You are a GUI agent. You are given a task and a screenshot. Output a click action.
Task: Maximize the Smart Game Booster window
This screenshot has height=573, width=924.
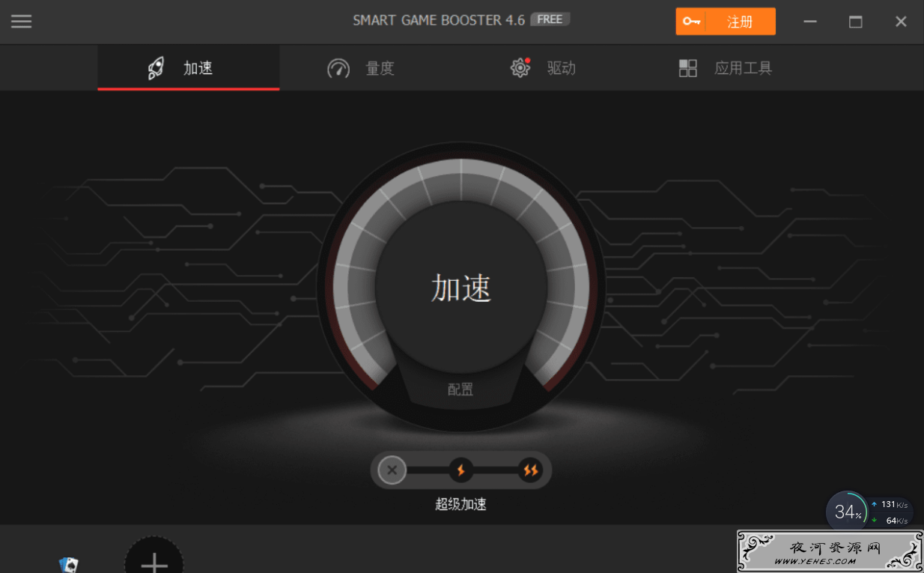[x=856, y=22]
